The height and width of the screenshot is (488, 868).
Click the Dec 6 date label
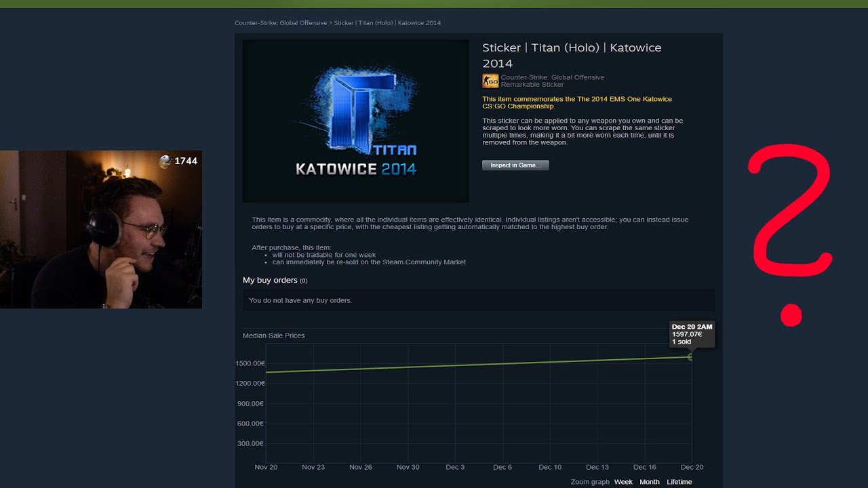coord(502,467)
